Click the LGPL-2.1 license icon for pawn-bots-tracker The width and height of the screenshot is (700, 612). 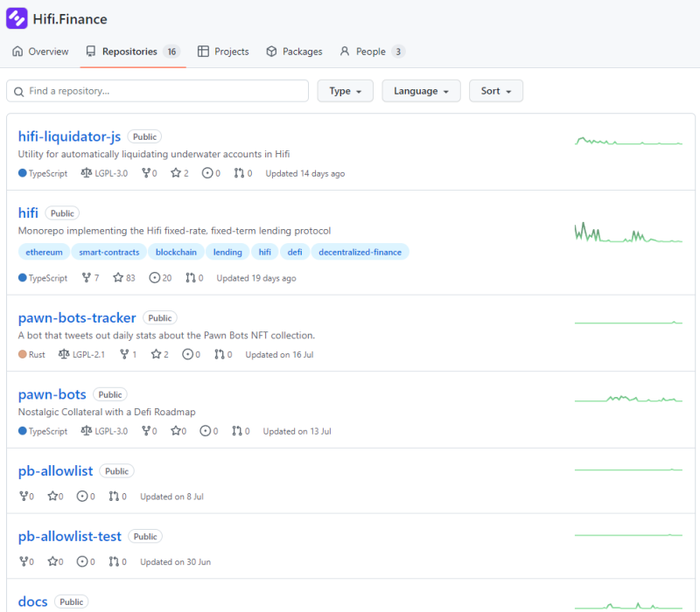click(x=64, y=354)
